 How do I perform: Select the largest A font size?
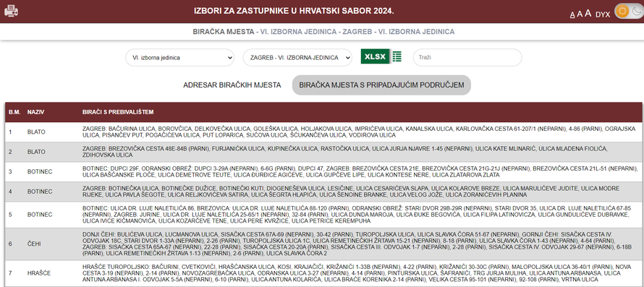tap(588, 13)
